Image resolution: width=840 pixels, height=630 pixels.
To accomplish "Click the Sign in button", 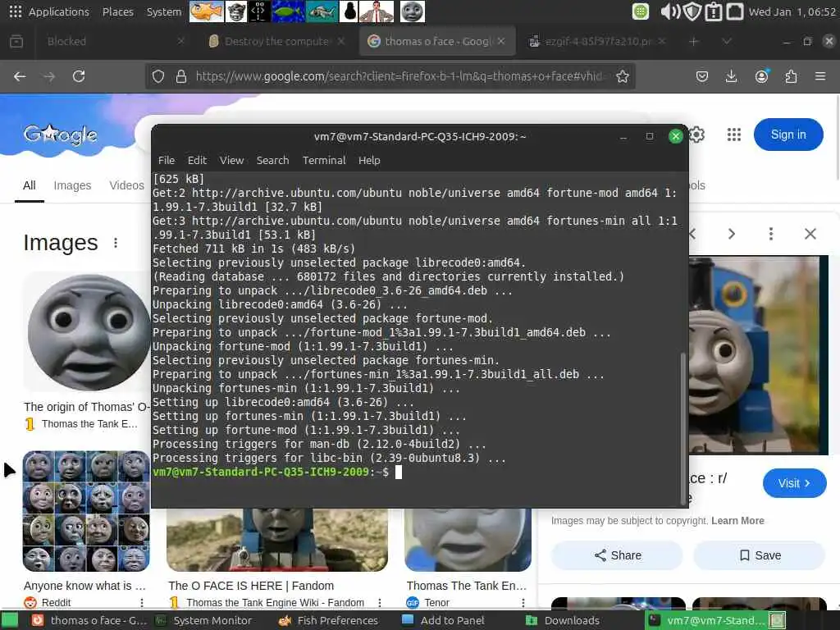I will coord(788,135).
